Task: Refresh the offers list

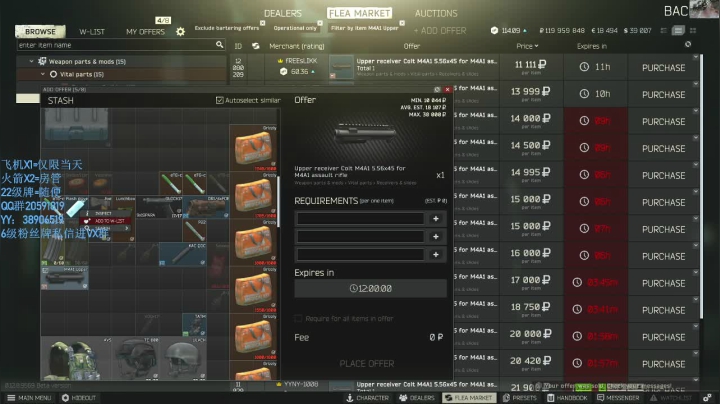Action: 687,45
